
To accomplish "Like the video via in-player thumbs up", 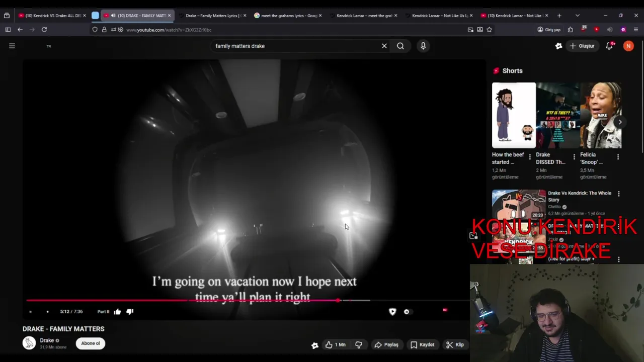I will point(117,312).
